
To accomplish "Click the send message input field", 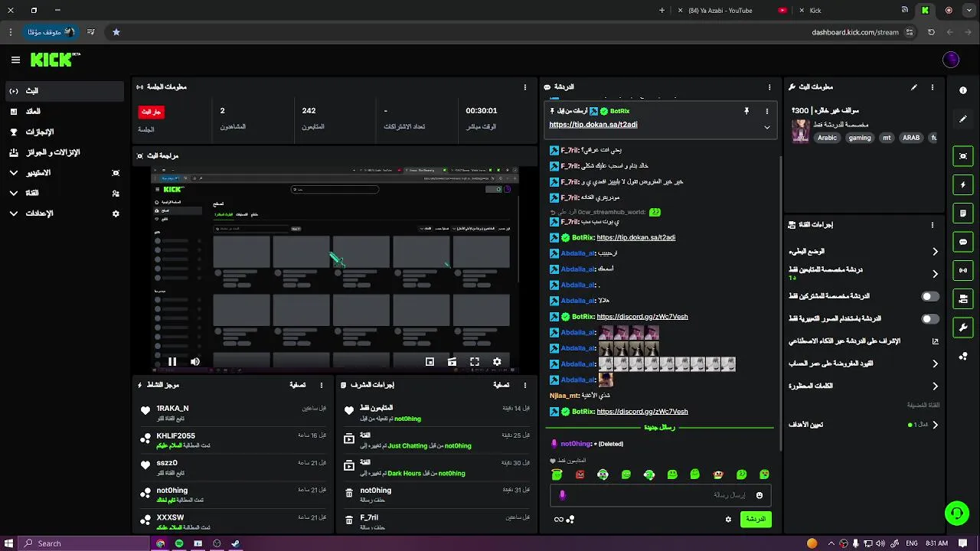I will click(660, 495).
